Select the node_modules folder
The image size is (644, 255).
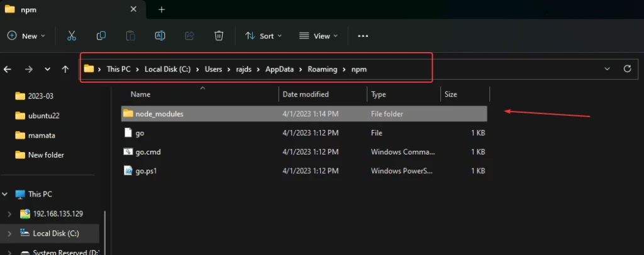(x=304, y=114)
